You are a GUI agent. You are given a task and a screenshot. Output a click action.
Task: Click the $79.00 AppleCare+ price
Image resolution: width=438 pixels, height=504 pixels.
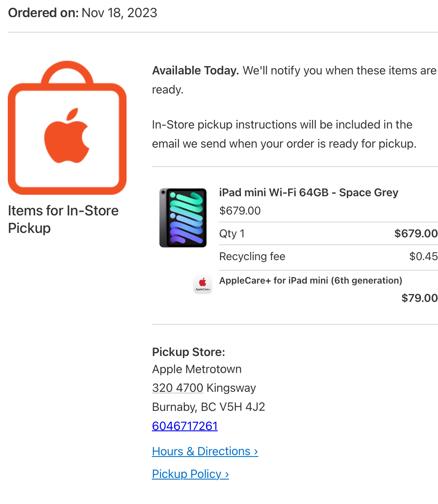click(419, 298)
